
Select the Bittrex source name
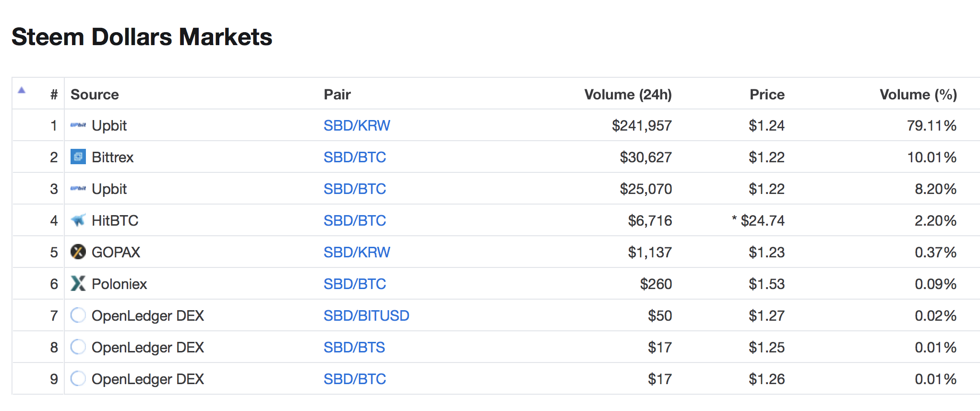(x=112, y=157)
